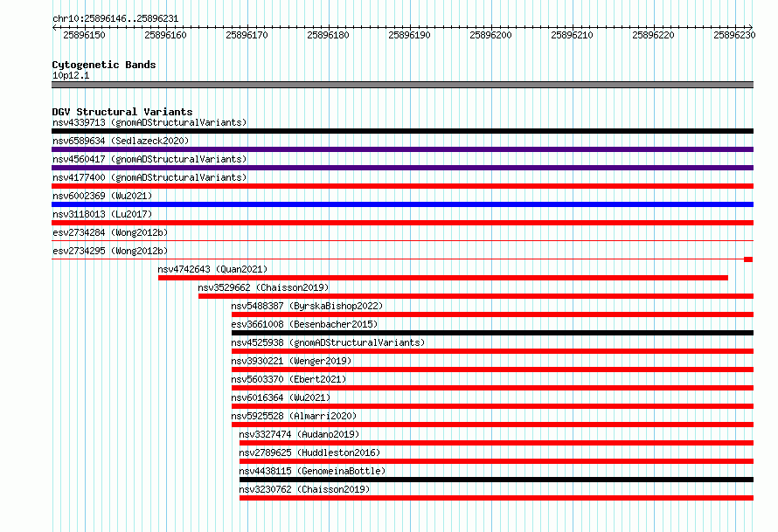
Task: Click the thin red line under esv2734284
Action: tap(402, 241)
